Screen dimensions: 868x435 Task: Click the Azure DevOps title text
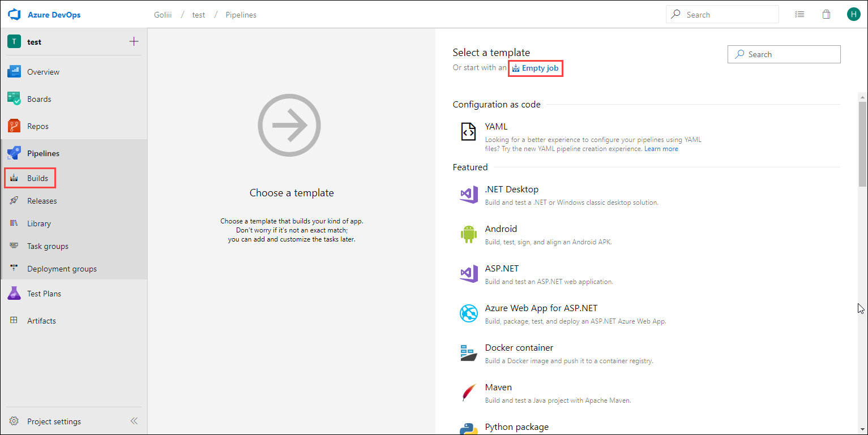click(54, 15)
